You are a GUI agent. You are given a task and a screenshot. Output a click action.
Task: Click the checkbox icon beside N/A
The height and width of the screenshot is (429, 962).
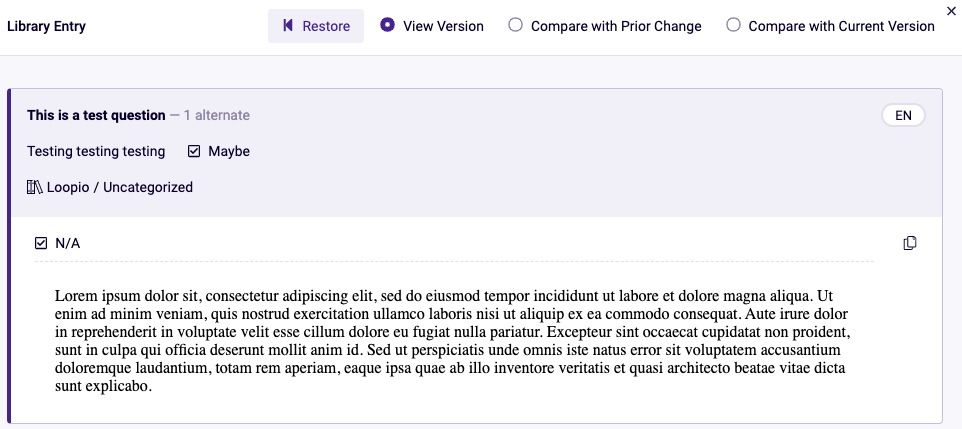point(41,244)
